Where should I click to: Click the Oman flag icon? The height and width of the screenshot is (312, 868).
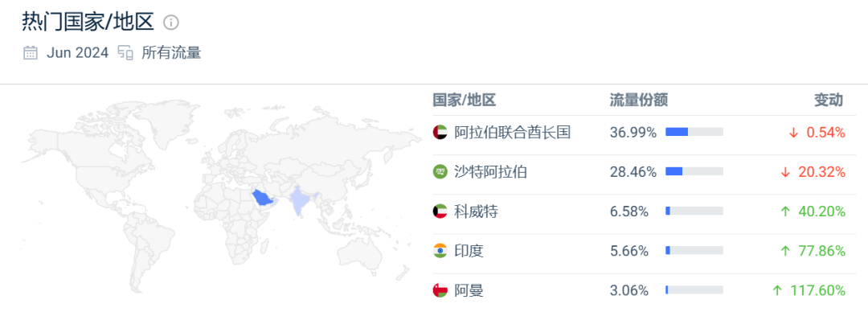click(440, 290)
